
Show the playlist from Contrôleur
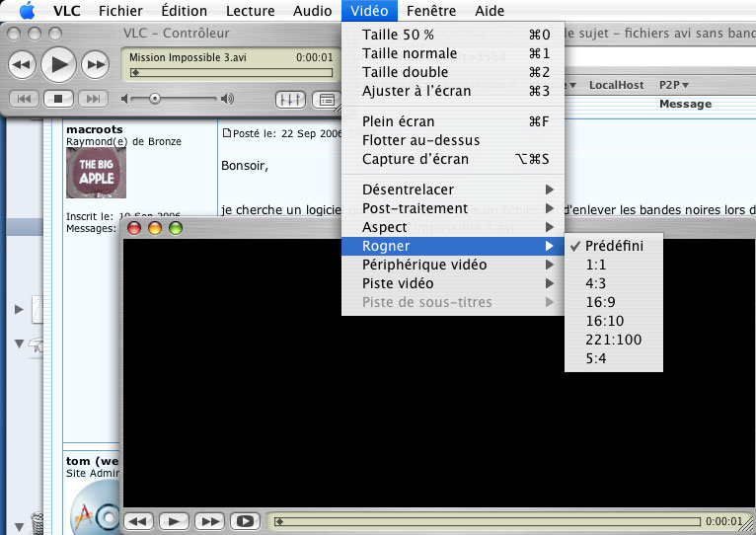[327, 100]
